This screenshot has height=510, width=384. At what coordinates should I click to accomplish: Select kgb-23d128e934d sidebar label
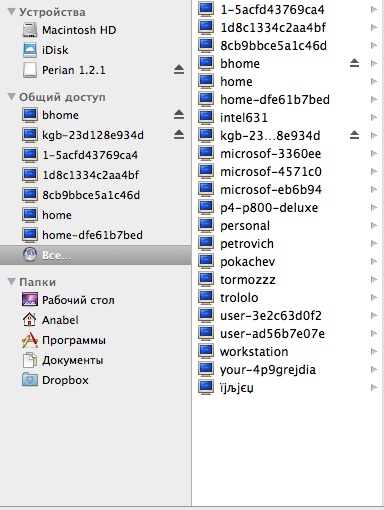(93, 135)
